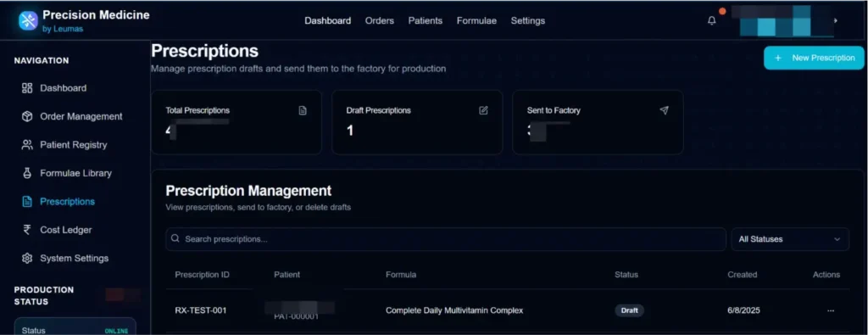Click the plus icon on New Prescription
Viewport: 868px width, 335px height.
(778, 58)
